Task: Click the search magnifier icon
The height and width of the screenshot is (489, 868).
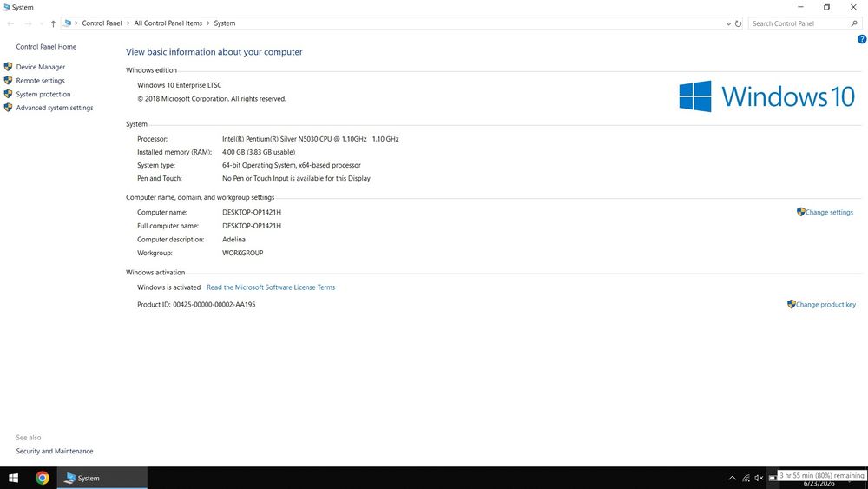Action: pos(854,23)
